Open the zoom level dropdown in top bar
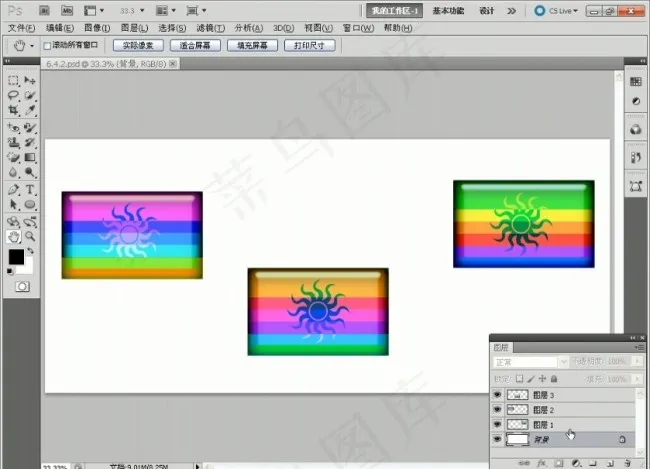 (132, 10)
